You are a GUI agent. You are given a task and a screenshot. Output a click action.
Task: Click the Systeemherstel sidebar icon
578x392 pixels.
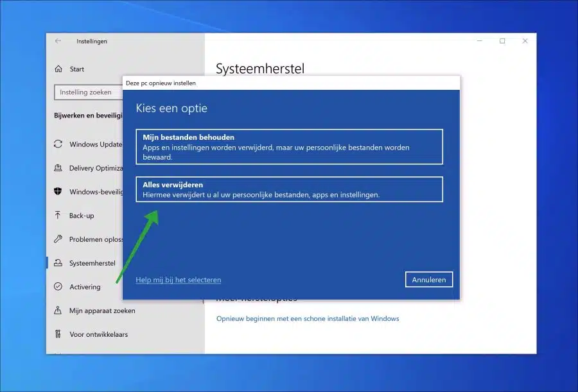58,262
